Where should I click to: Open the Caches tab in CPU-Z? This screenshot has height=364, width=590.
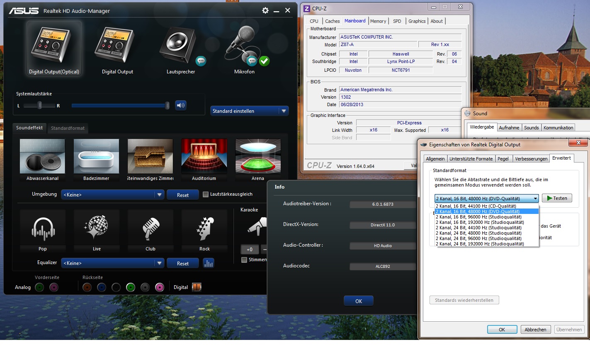[332, 21]
